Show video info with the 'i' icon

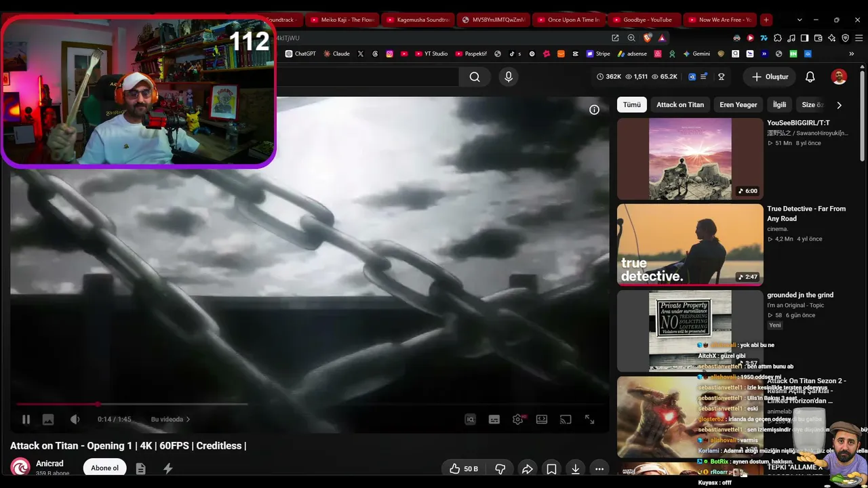click(x=594, y=110)
